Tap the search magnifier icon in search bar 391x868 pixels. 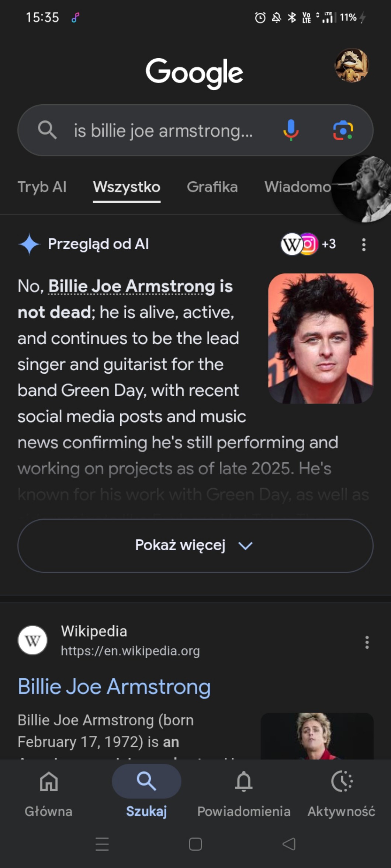[x=47, y=130]
